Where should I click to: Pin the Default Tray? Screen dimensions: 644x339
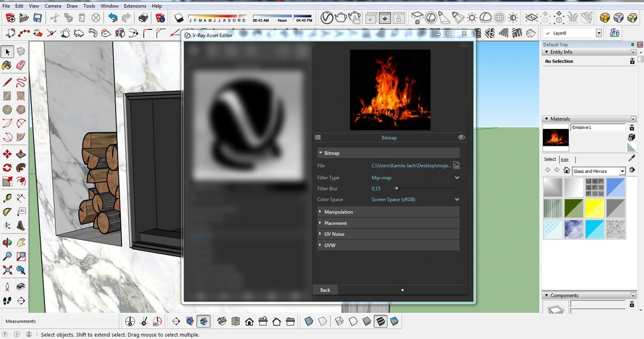(633, 45)
